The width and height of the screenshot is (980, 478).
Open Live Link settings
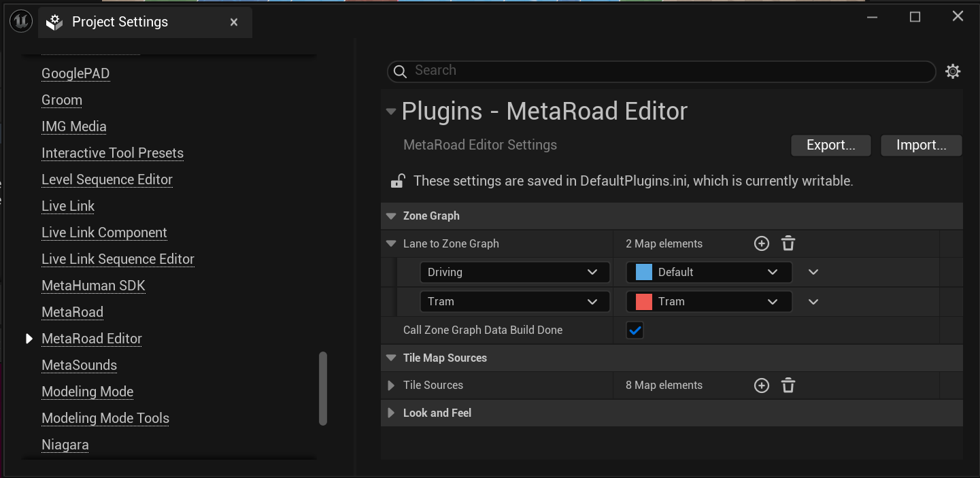coord(68,206)
